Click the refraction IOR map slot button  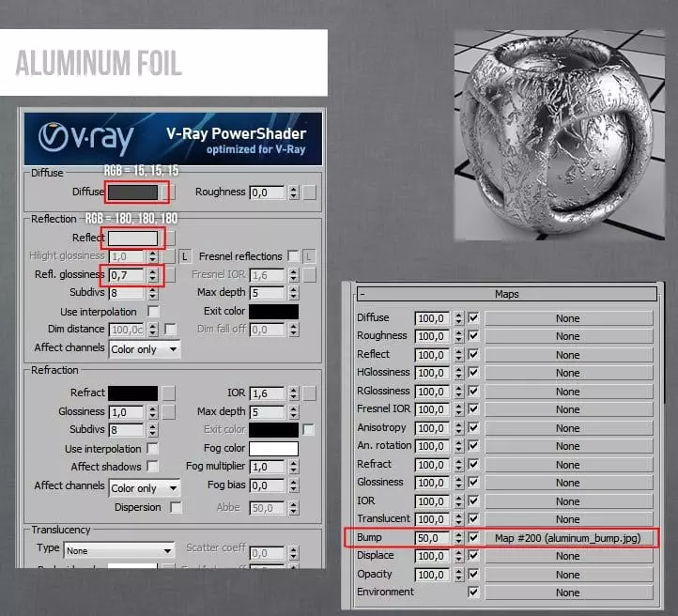coord(309,393)
